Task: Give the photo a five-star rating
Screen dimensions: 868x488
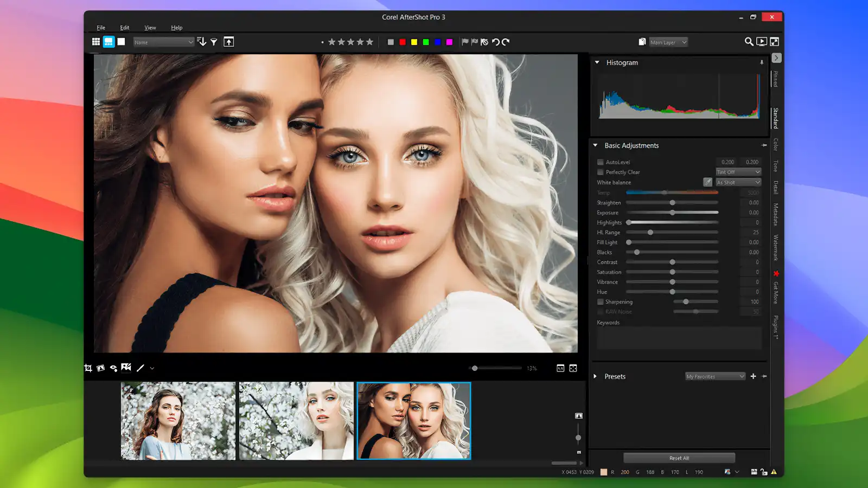Action: [x=370, y=42]
